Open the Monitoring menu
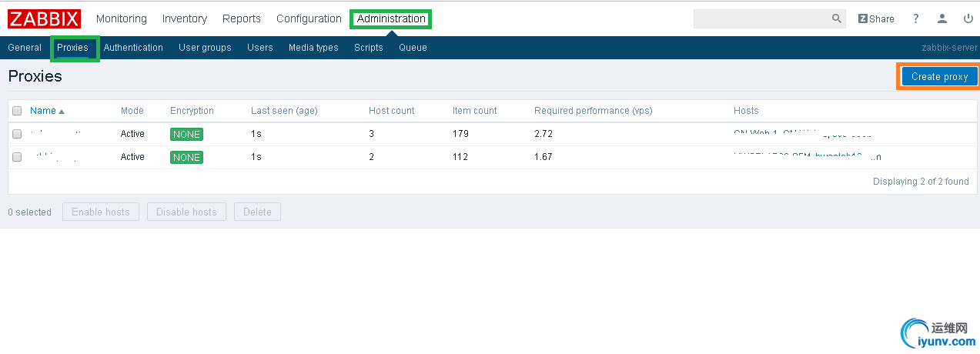 click(122, 18)
